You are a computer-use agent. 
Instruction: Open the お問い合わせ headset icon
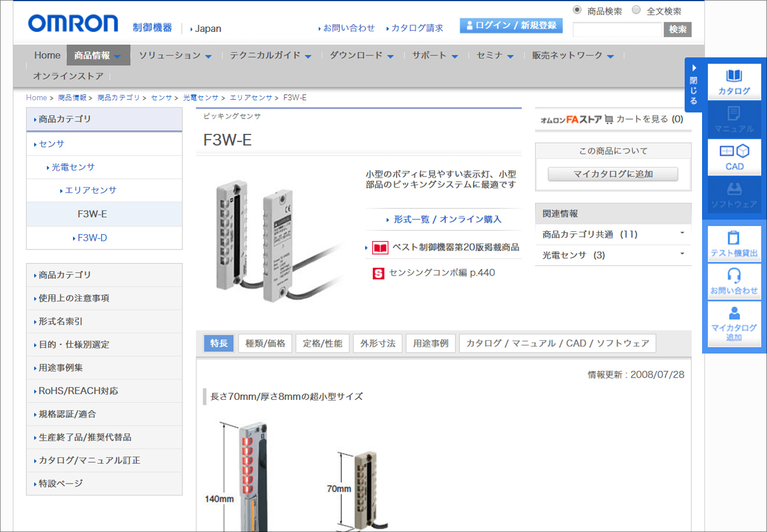[734, 282]
